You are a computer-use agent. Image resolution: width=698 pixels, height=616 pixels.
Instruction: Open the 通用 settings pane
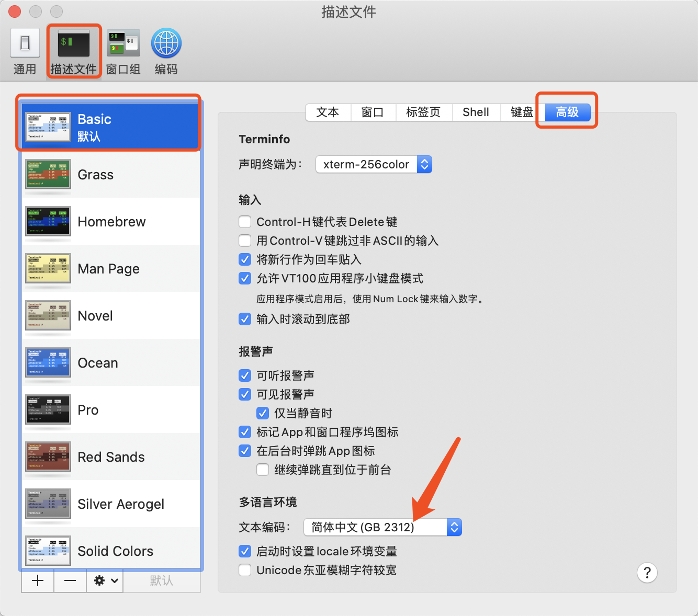25,51
